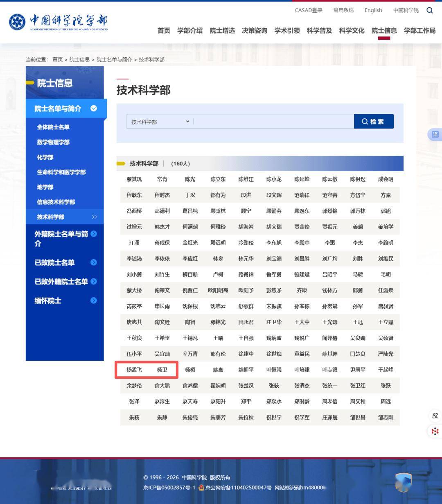Screen dimensions: 442x504
Task: Open academician 邹志刚 profile
Action: pos(386,418)
